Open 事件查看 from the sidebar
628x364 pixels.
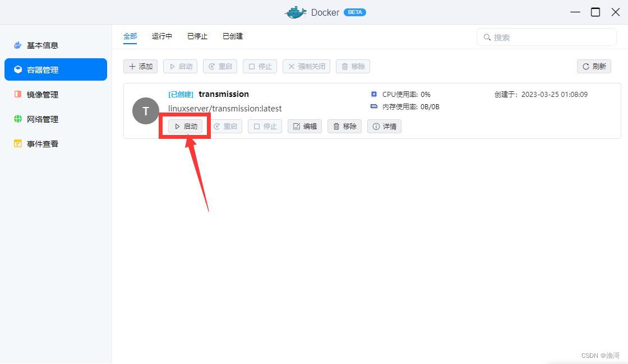[x=17, y=143]
